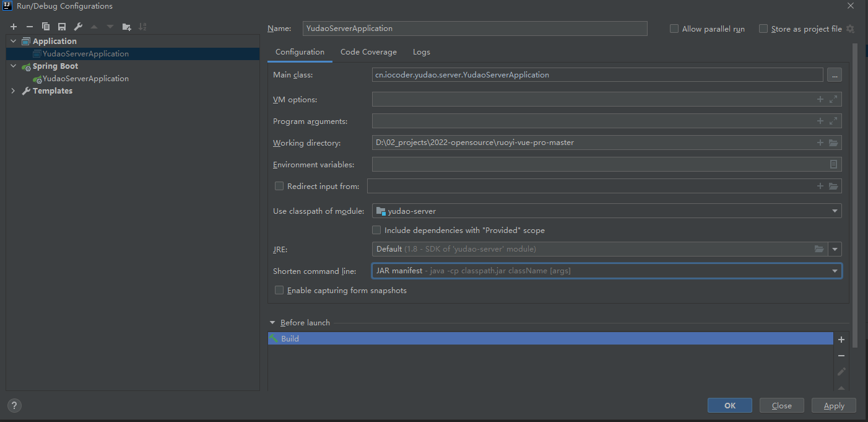Click into the Name input field
The height and width of the screenshot is (422, 868).
475,29
